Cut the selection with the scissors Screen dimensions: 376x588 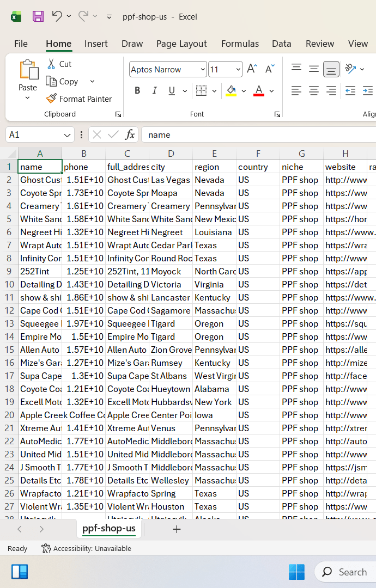[x=59, y=64]
